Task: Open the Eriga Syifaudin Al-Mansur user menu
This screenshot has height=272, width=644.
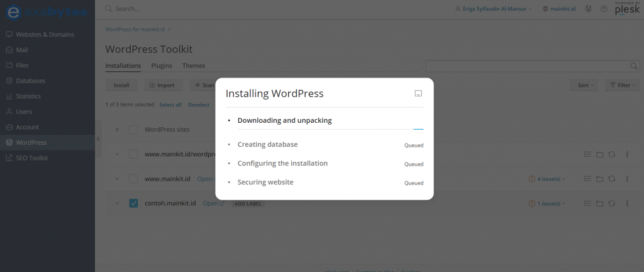Action: [x=493, y=9]
